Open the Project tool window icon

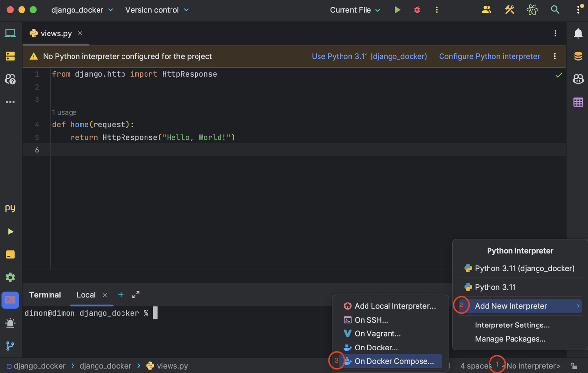click(x=10, y=33)
